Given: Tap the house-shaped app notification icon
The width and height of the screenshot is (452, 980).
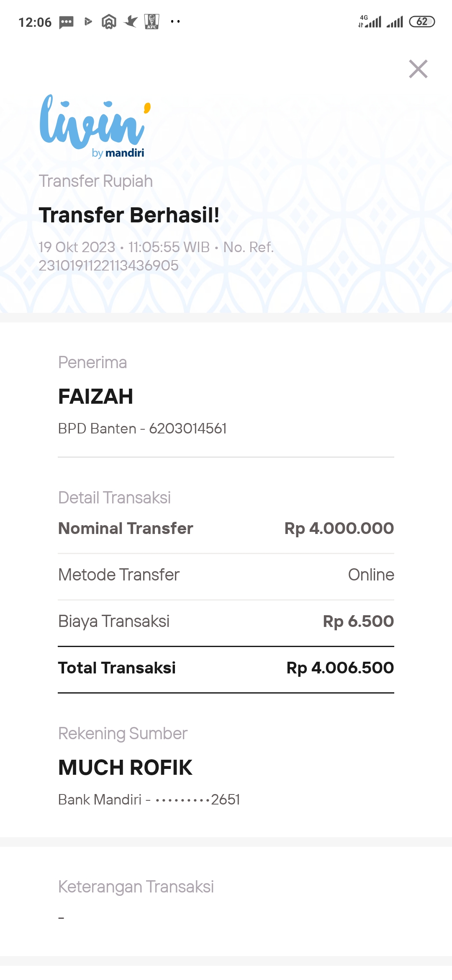Looking at the screenshot, I should [x=109, y=22].
